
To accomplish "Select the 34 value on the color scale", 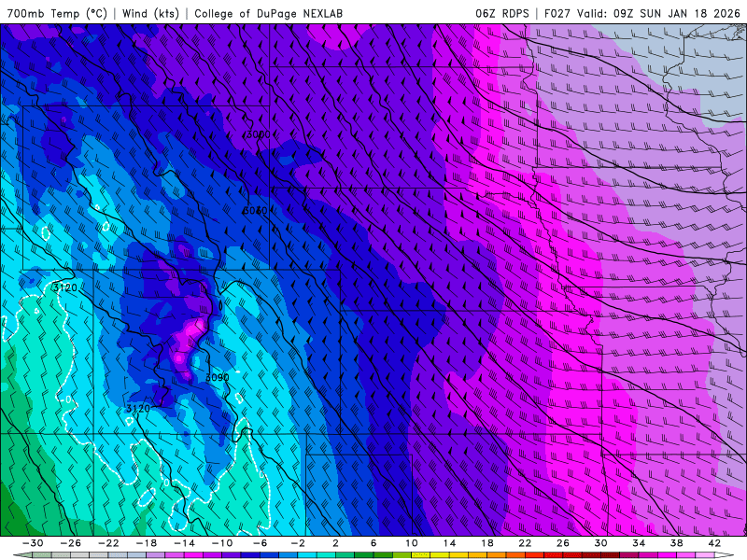I will click(x=639, y=543).
